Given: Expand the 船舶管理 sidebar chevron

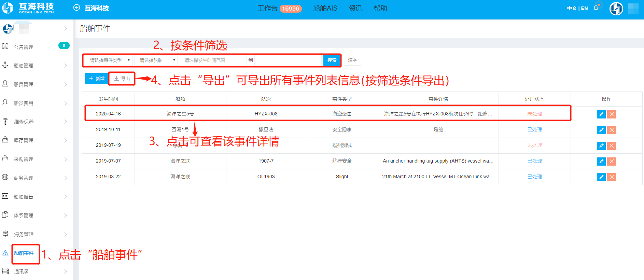Looking at the screenshot, I should coord(66,66).
